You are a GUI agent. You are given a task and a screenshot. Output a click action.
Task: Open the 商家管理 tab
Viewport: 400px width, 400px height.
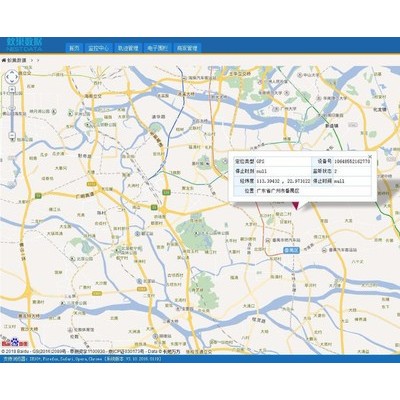tap(187, 48)
